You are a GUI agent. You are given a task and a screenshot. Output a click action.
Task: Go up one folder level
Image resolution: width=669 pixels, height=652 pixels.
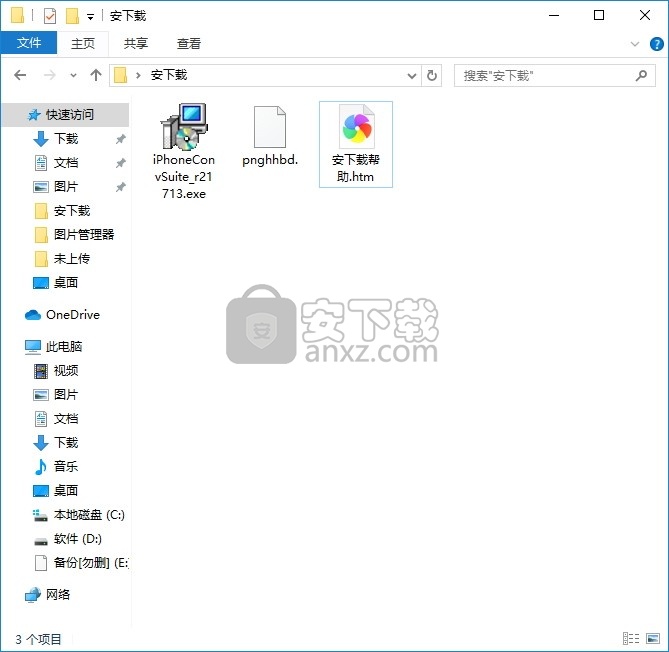click(x=96, y=76)
